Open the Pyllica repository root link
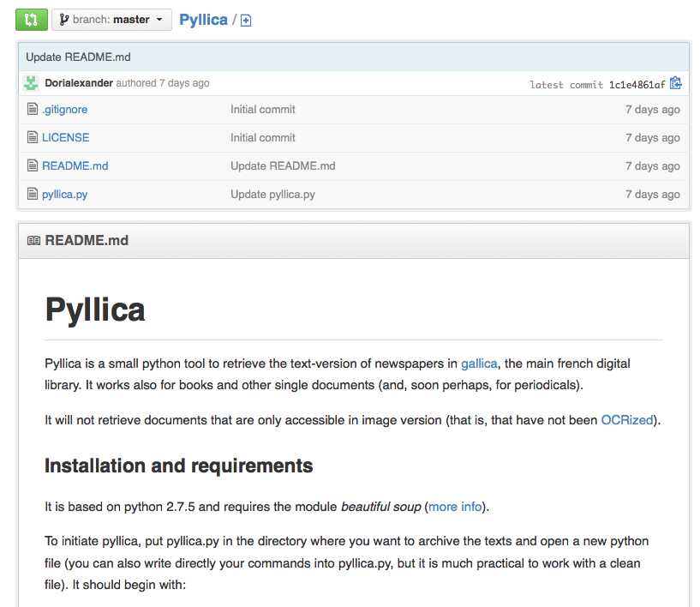 [204, 20]
